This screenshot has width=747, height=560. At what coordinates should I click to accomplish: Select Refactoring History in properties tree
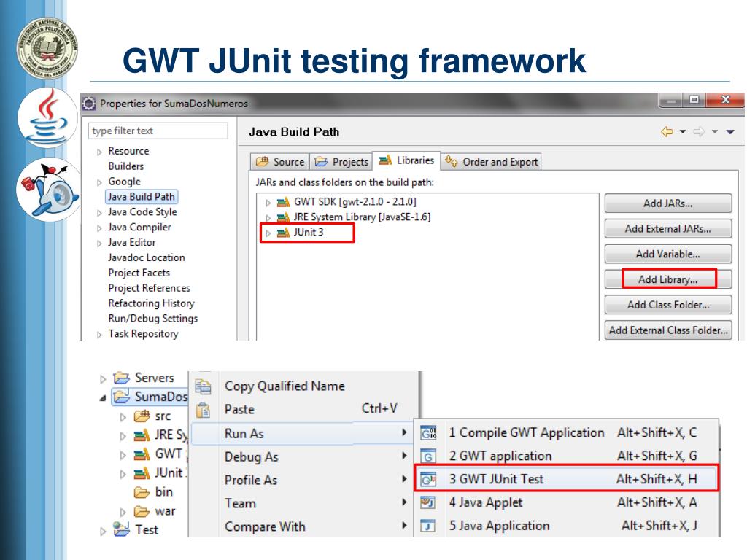152,303
